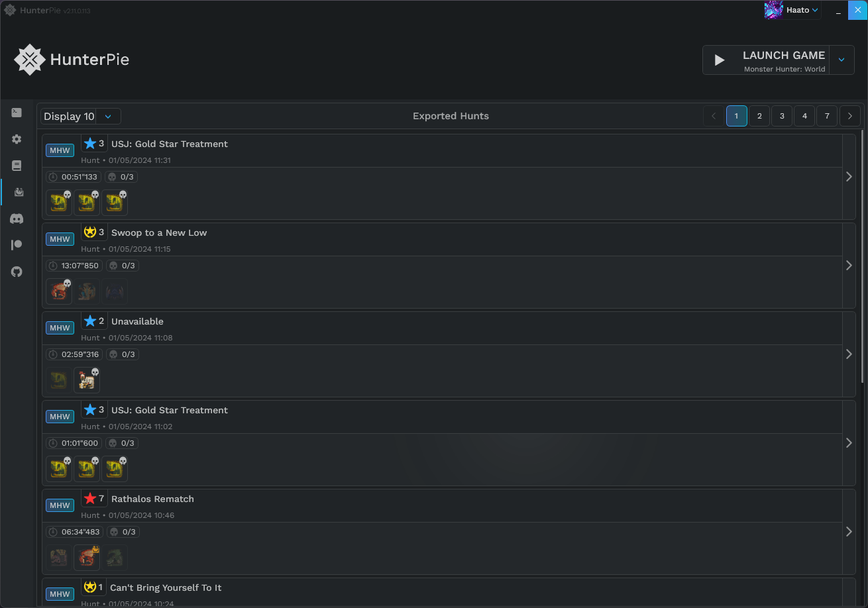The image size is (868, 608).
Task: Select the Patreon sidebar icon
Action: [17, 244]
